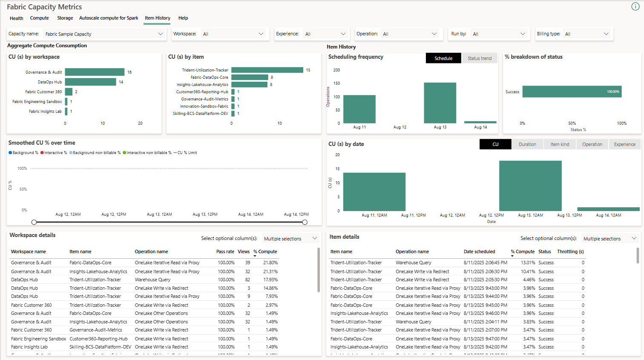Select Experience view on CU(s) by date
Screen dimensions: 644x360
tap(624, 144)
